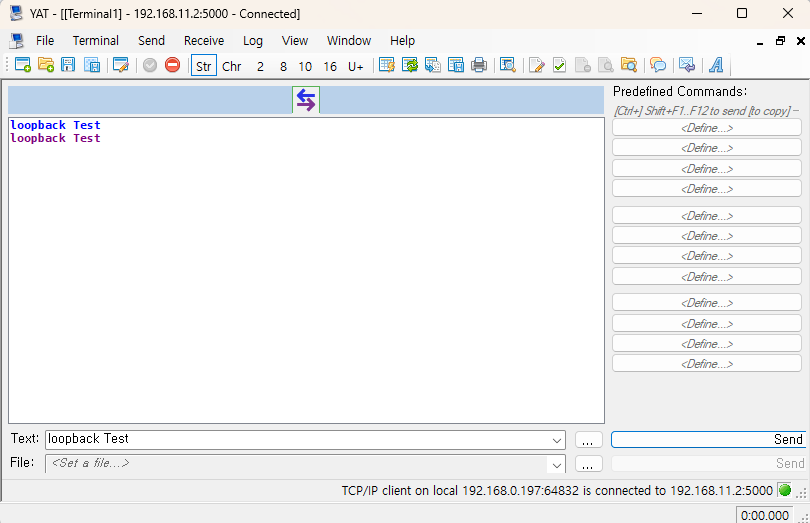Select octal radix 8
The height and width of the screenshot is (523, 810).
(x=283, y=66)
